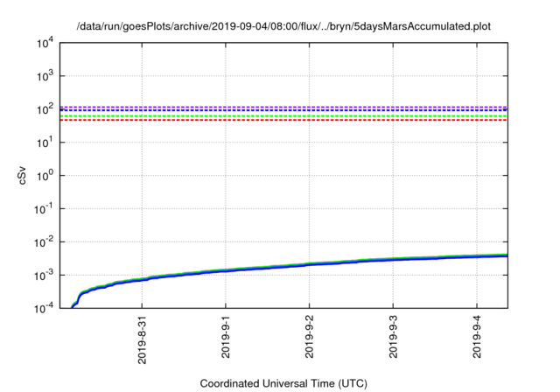Click the 10^2 y-axis label
This screenshot has width=560, height=392.
coord(45,109)
